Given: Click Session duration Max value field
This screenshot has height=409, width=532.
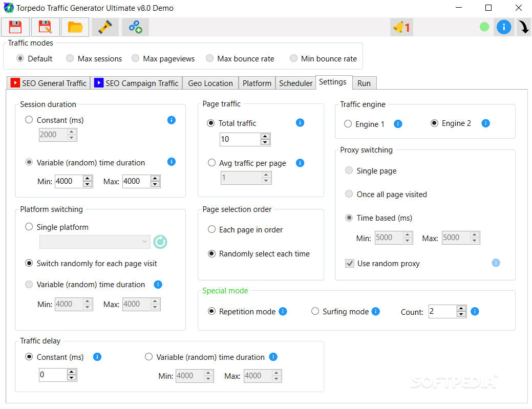Looking at the screenshot, I should [x=137, y=181].
